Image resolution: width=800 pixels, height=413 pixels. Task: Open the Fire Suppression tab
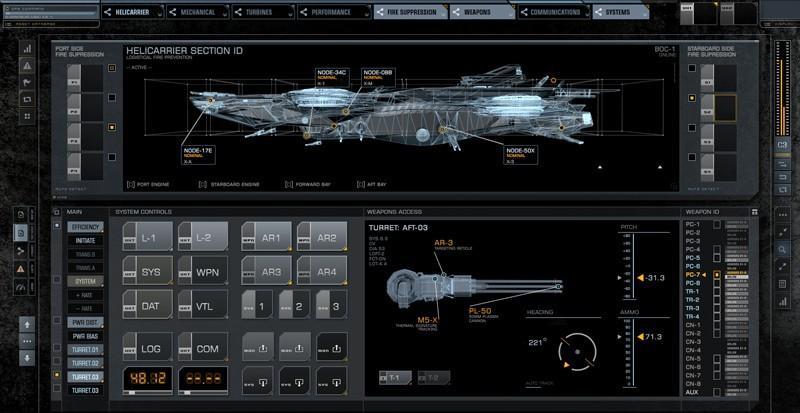click(411, 12)
